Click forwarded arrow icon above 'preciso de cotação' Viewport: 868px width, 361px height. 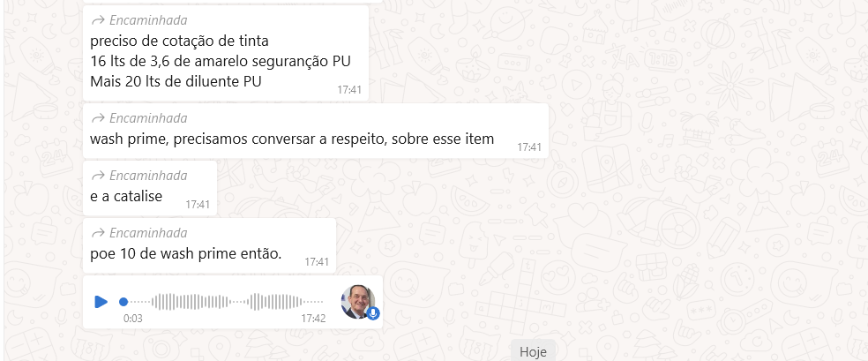[98, 20]
